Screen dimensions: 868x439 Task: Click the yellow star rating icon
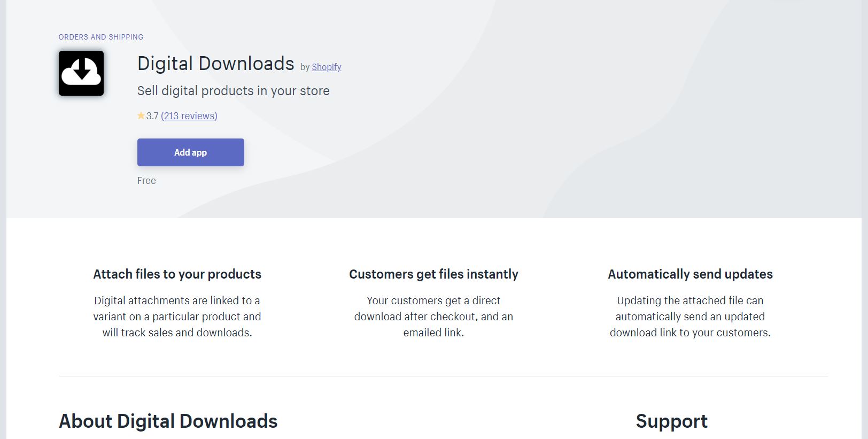click(141, 115)
